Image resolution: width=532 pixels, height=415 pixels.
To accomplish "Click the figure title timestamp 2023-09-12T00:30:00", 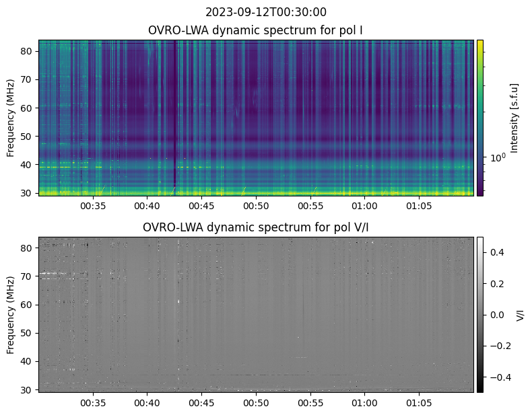I will pyautogui.click(x=266, y=12).
